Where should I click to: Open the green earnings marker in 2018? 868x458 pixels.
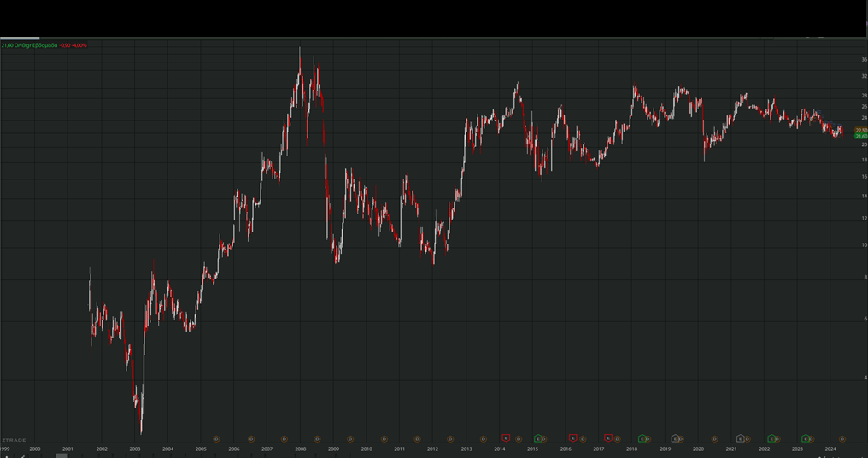[642, 438]
